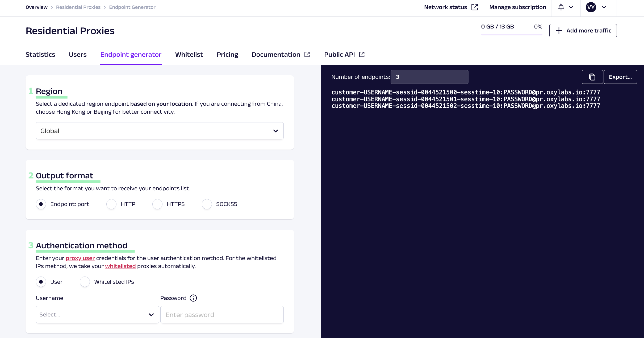Click the notification bell icon
The height and width of the screenshot is (338, 644).
pyautogui.click(x=561, y=7)
